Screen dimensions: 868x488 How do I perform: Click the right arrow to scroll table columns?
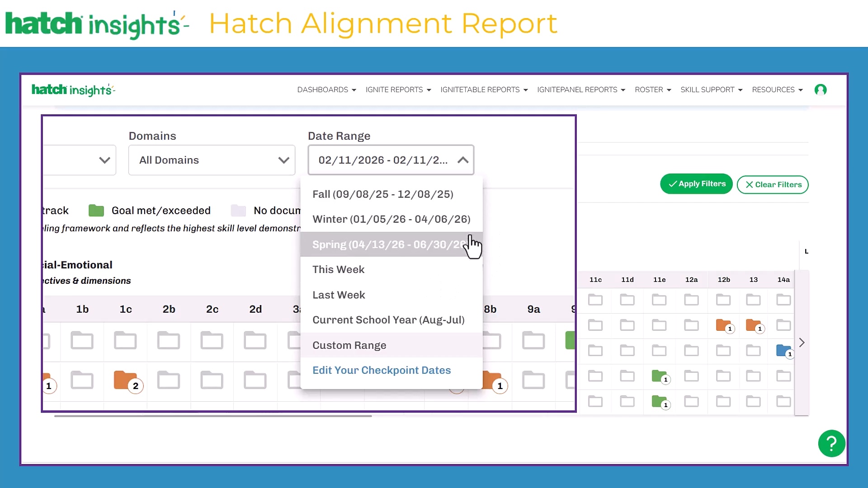coord(802,343)
